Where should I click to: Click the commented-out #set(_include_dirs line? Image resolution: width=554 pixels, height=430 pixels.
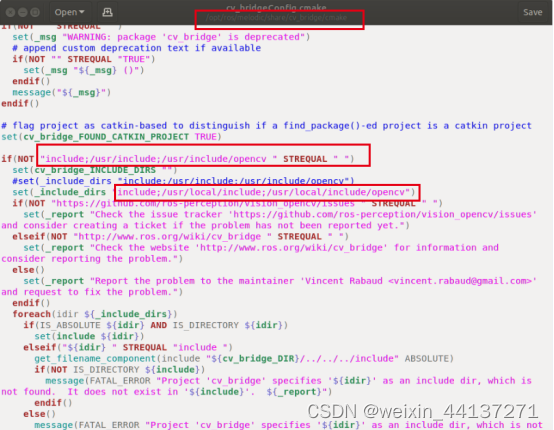(183, 181)
